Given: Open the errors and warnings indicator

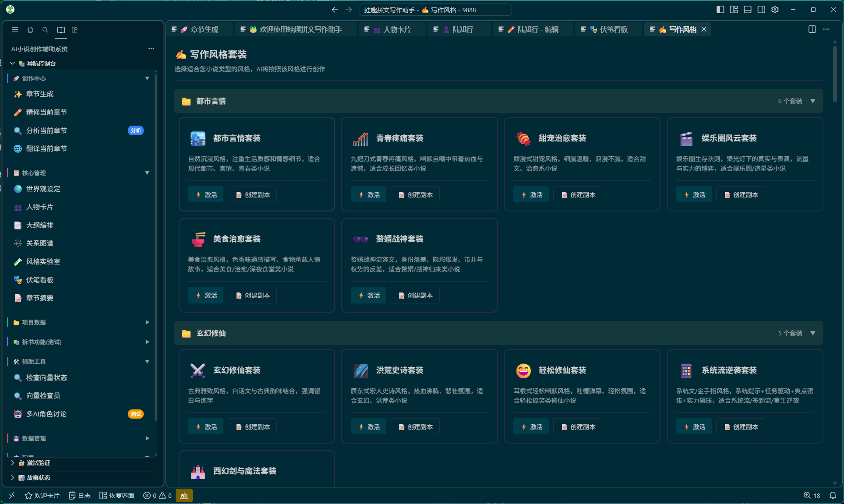Looking at the screenshot, I should click(158, 496).
